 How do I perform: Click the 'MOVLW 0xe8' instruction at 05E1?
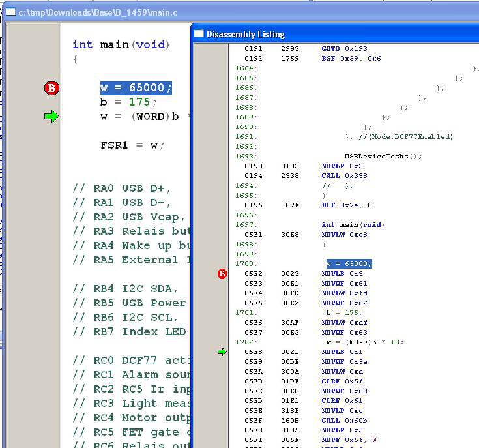tap(344, 234)
